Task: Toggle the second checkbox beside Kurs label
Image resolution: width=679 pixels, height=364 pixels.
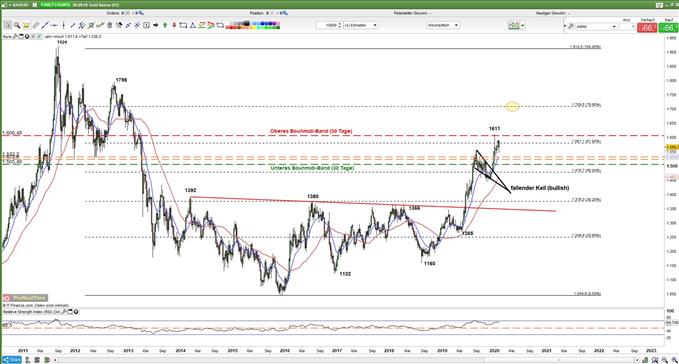Action: point(39,36)
